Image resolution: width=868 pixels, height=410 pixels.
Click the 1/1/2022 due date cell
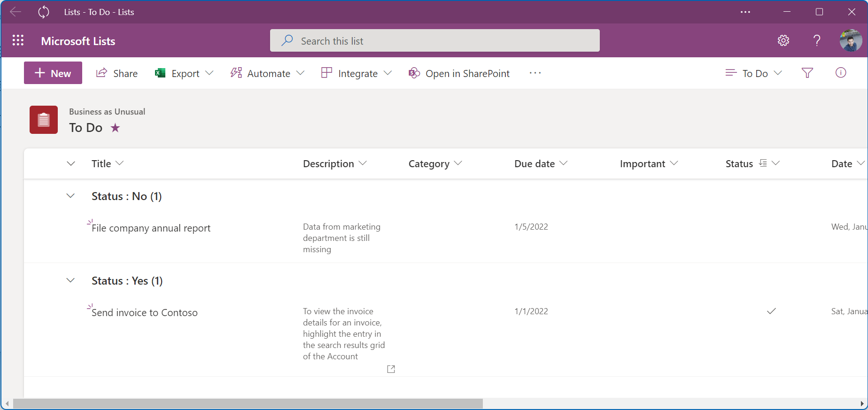coord(531,311)
